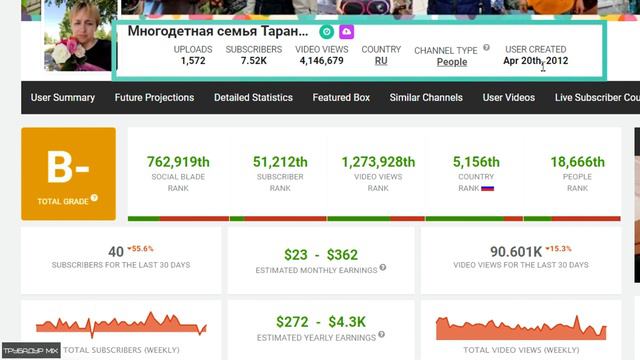Image resolution: width=640 pixels, height=360 pixels.
Task: Click the purple cloud upload badge icon
Action: (x=347, y=32)
